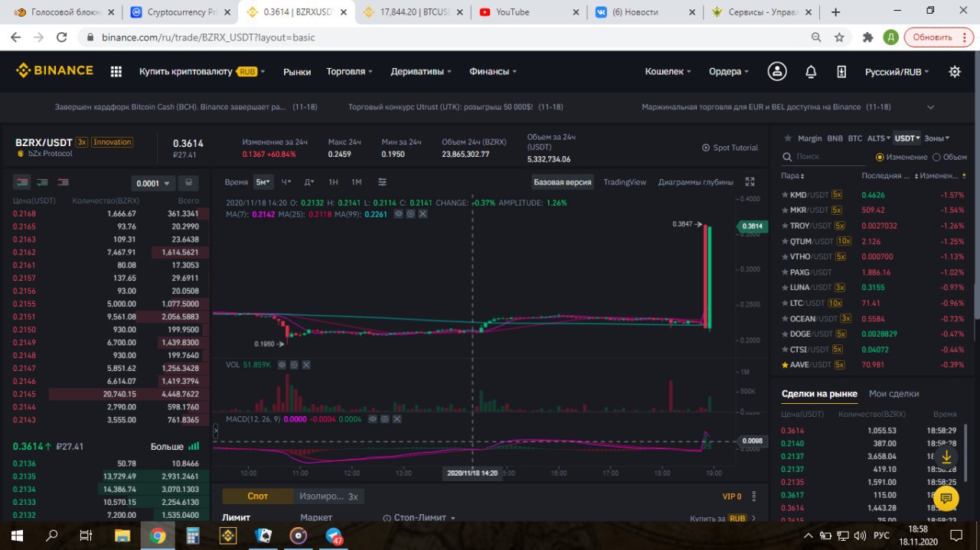Hide the MA indicator with eye icon
The image size is (980, 550).
(398, 214)
